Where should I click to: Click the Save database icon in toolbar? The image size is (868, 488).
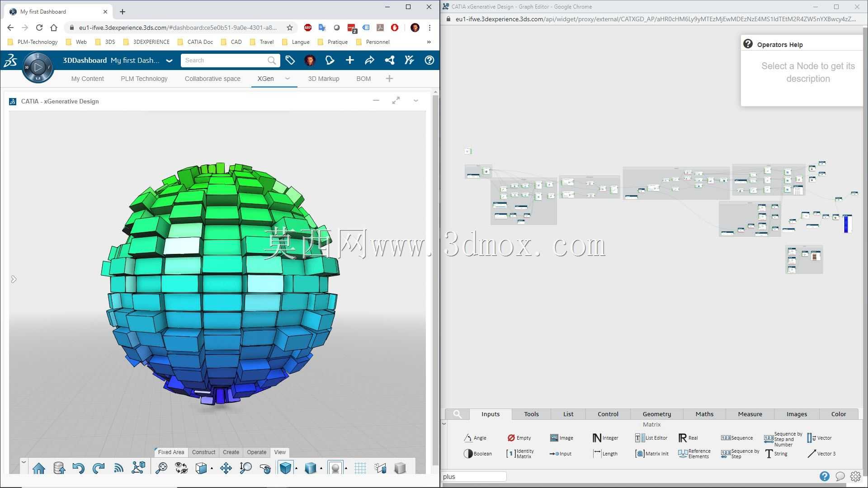click(x=59, y=468)
